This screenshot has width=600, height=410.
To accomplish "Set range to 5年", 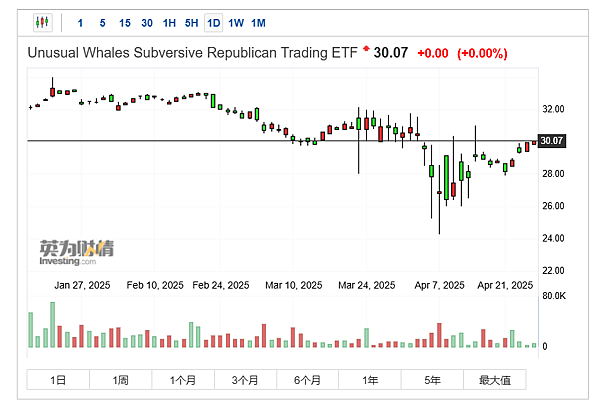I will tap(432, 380).
